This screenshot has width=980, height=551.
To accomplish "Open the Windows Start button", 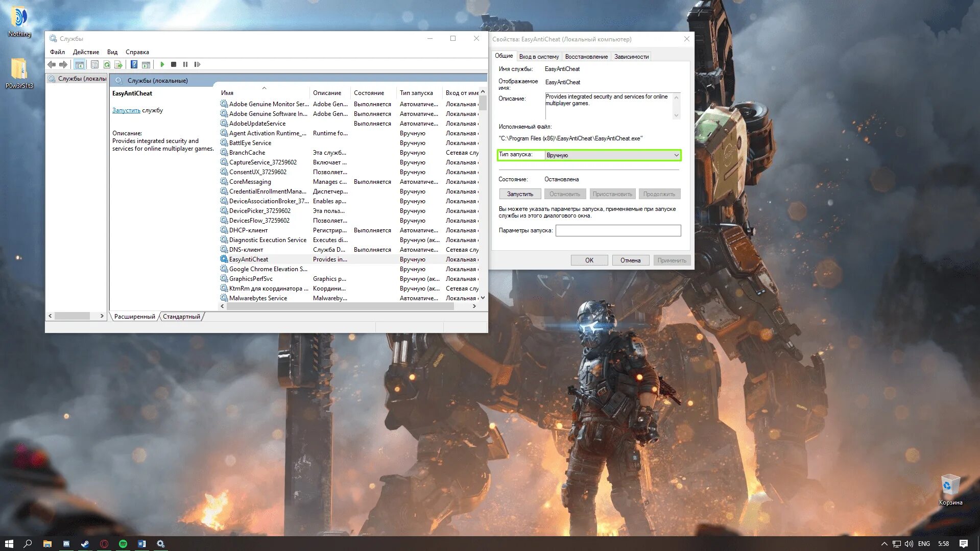I will [x=9, y=544].
